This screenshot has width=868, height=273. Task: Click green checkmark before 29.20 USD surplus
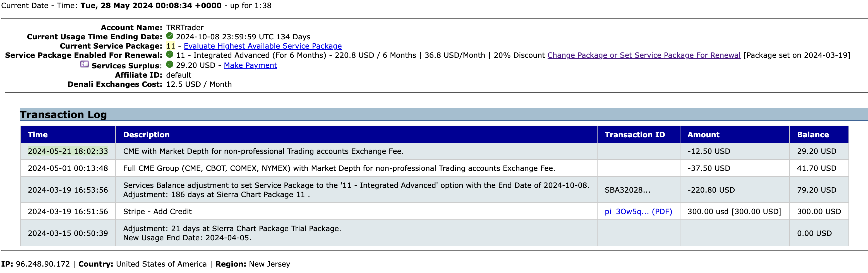pos(170,65)
